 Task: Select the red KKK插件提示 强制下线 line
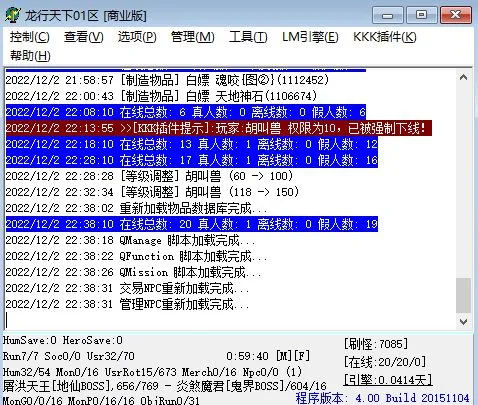point(219,128)
